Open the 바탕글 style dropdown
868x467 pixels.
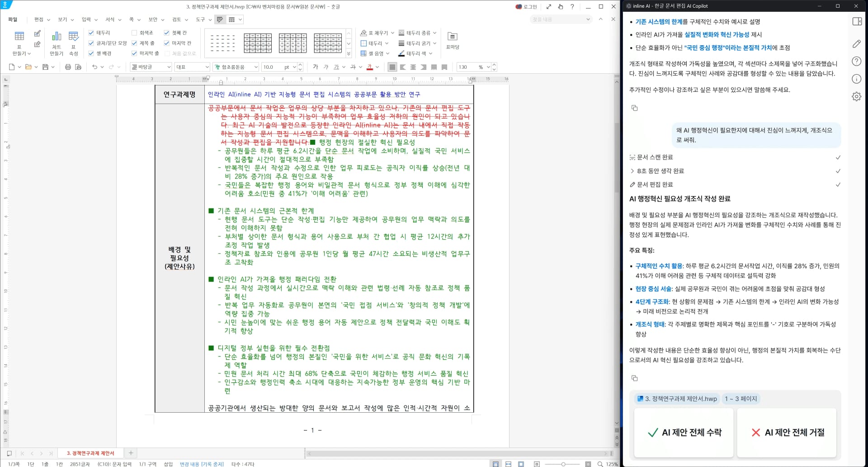pyautogui.click(x=151, y=67)
